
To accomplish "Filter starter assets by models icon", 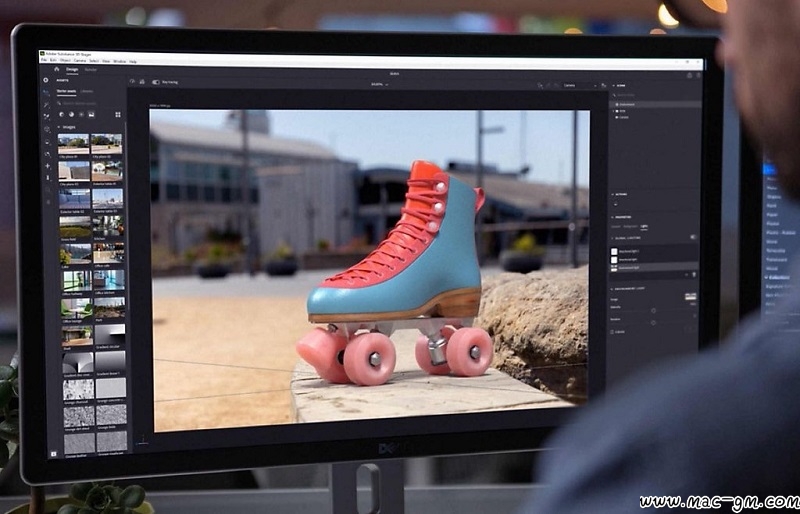I will (61, 114).
